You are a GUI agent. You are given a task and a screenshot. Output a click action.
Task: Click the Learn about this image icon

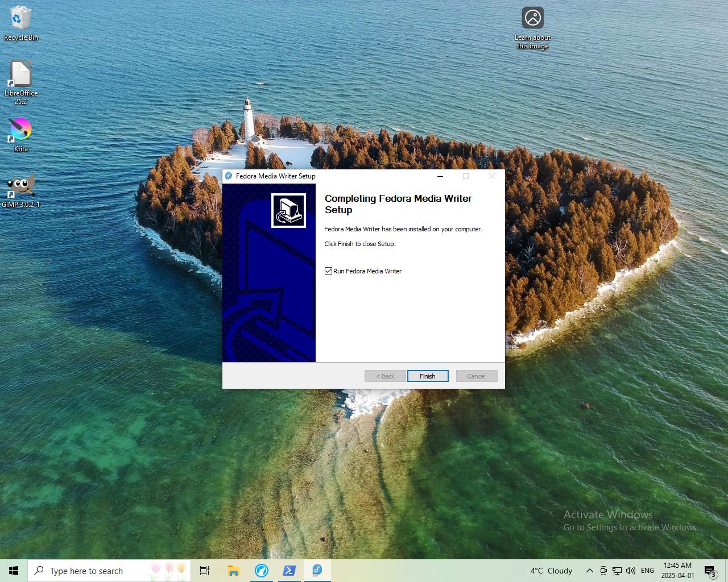pyautogui.click(x=533, y=28)
